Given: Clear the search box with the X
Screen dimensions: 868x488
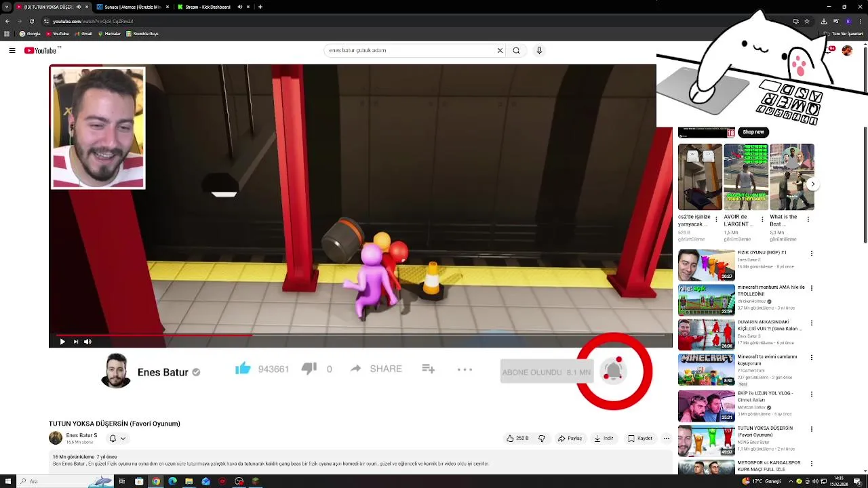Looking at the screenshot, I should (x=500, y=50).
